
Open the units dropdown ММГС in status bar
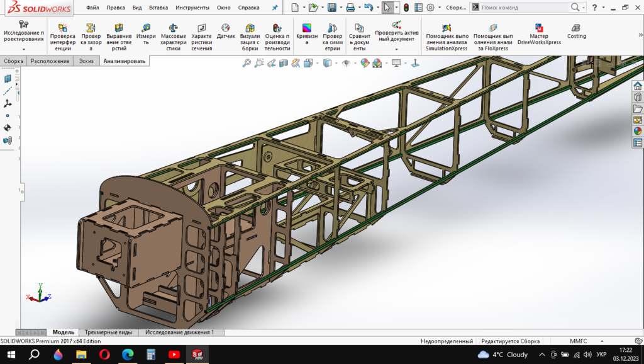[x=579, y=341]
